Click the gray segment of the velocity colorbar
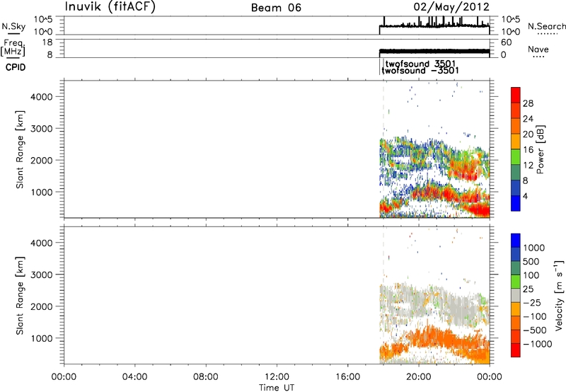The width and height of the screenshot is (566, 392). coord(516,296)
